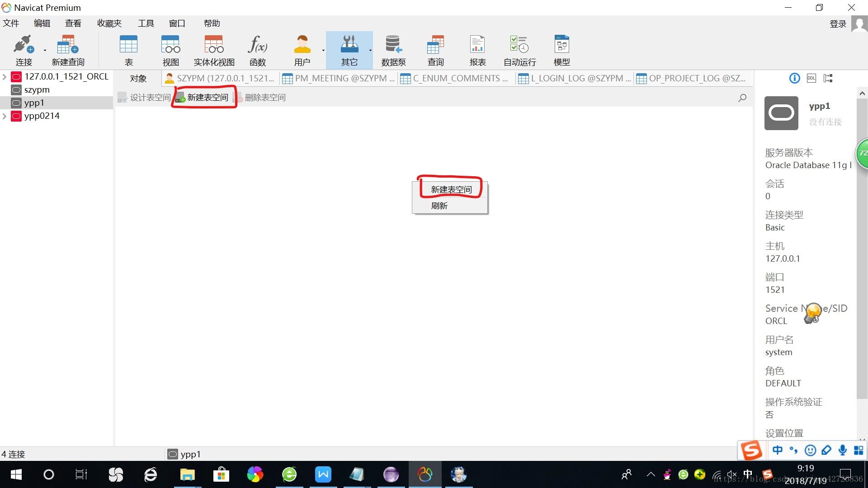Open 新建查询 (New Query) from the toolbar
868x488 pixels.
[x=68, y=50]
